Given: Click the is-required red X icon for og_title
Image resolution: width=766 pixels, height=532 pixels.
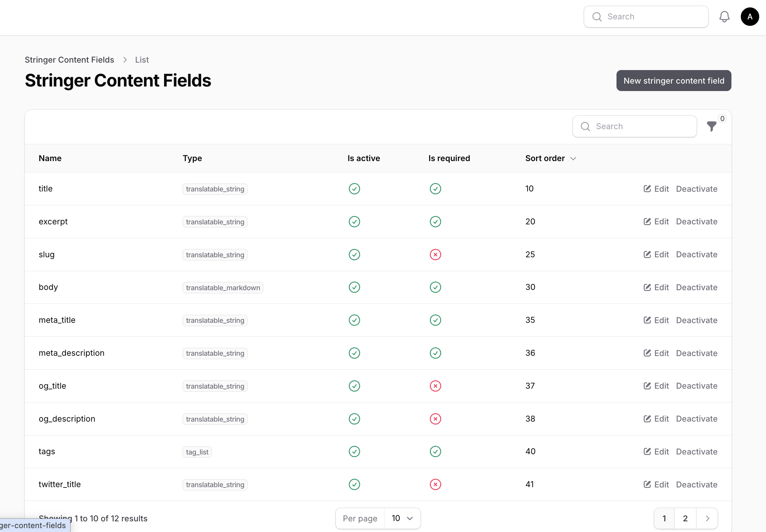Looking at the screenshot, I should pos(435,386).
